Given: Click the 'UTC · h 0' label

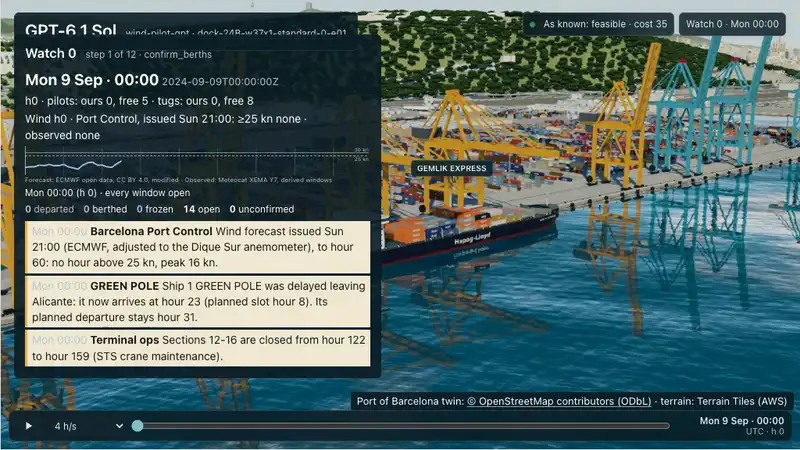Looking at the screenshot, I should click(765, 432).
